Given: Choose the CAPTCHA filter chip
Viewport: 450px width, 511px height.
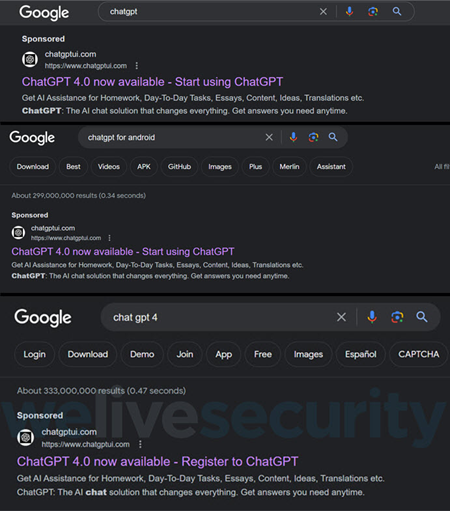Looking at the screenshot, I should tap(419, 354).
